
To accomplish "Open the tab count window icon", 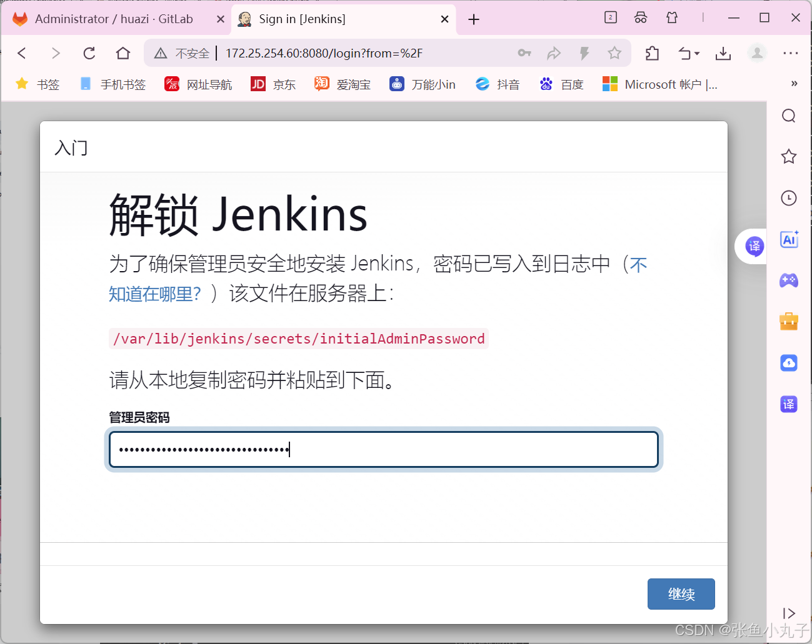I will 611,17.
